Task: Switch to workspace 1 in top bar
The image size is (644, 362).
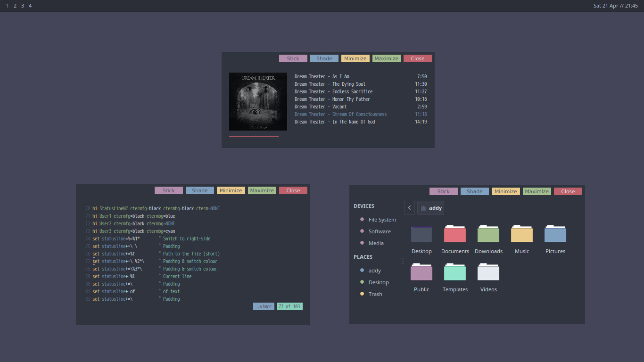Action: coord(8,6)
